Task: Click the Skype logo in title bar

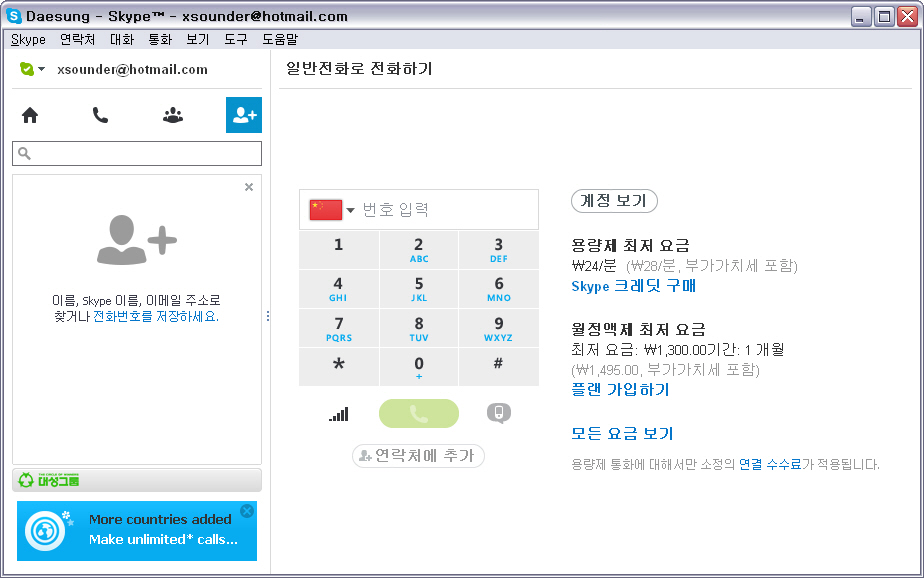Action: (14, 16)
